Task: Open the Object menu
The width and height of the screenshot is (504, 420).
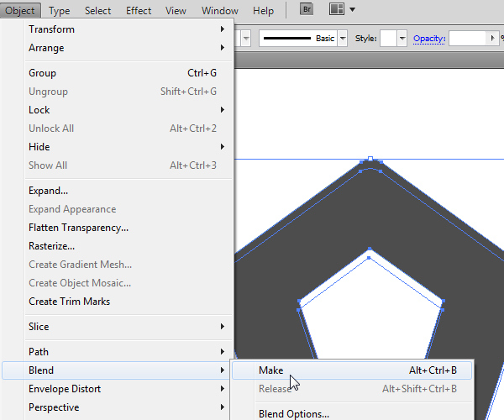Action: point(20,11)
